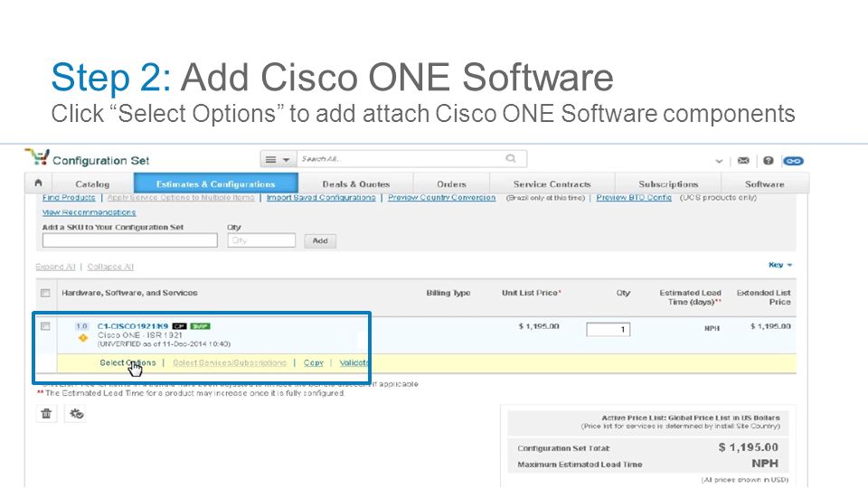Edit the row quantity field showing 1
This screenshot has width=868, height=488.
(x=609, y=330)
